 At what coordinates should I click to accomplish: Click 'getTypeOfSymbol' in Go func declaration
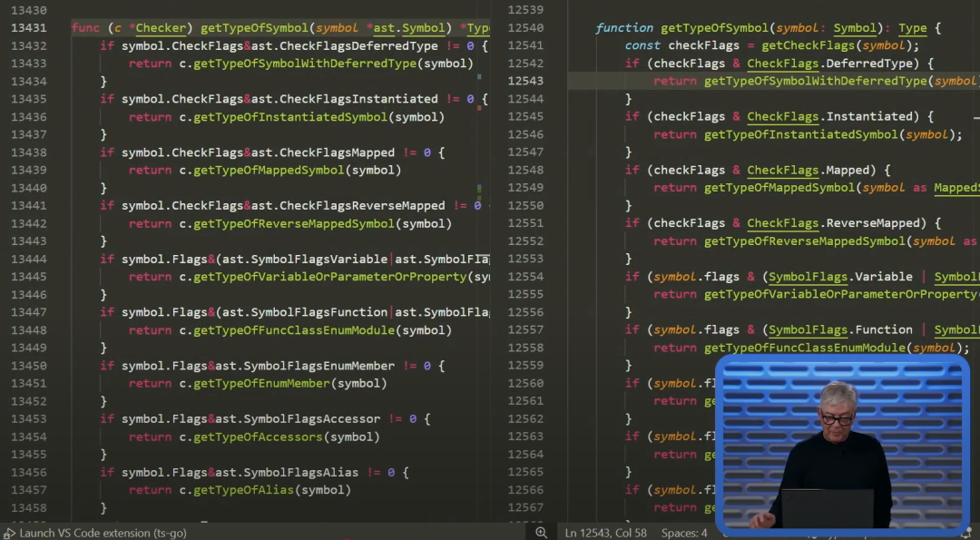point(254,28)
